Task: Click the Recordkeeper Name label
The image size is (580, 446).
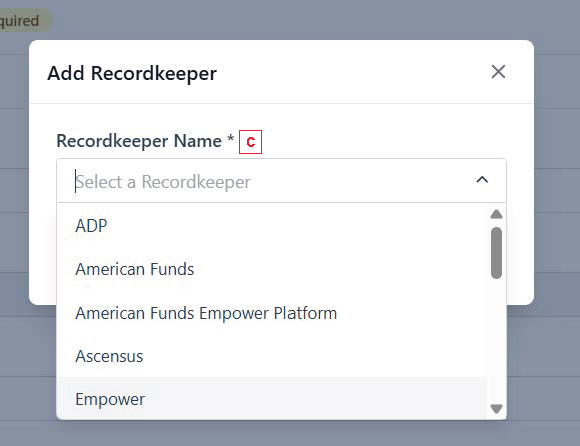Action: 139,141
